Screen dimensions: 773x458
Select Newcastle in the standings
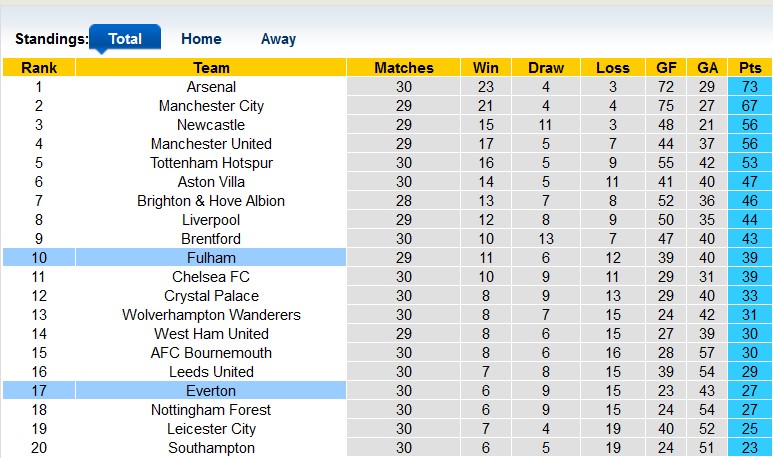click(211, 125)
